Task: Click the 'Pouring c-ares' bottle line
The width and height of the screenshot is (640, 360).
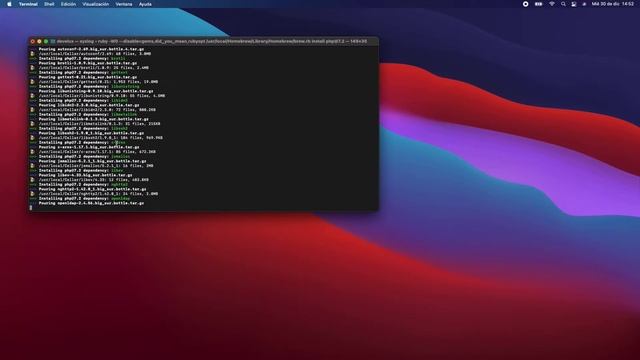Action: coord(89,147)
